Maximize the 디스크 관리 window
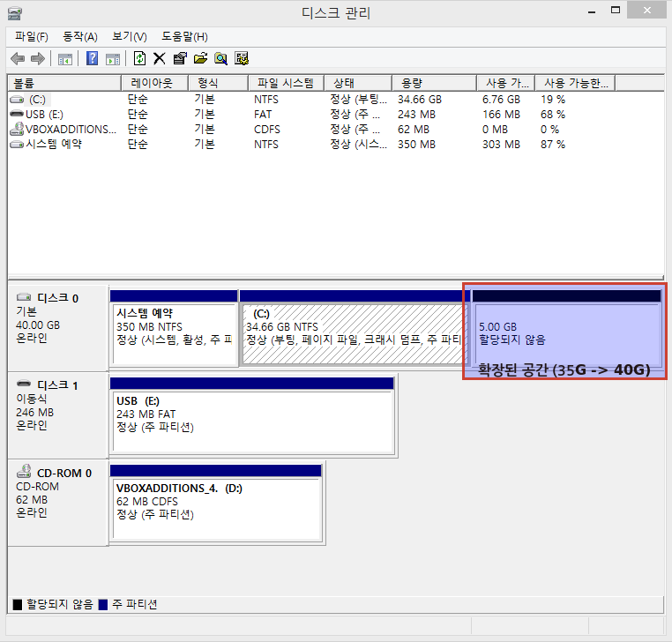The image size is (672, 642). point(616,11)
